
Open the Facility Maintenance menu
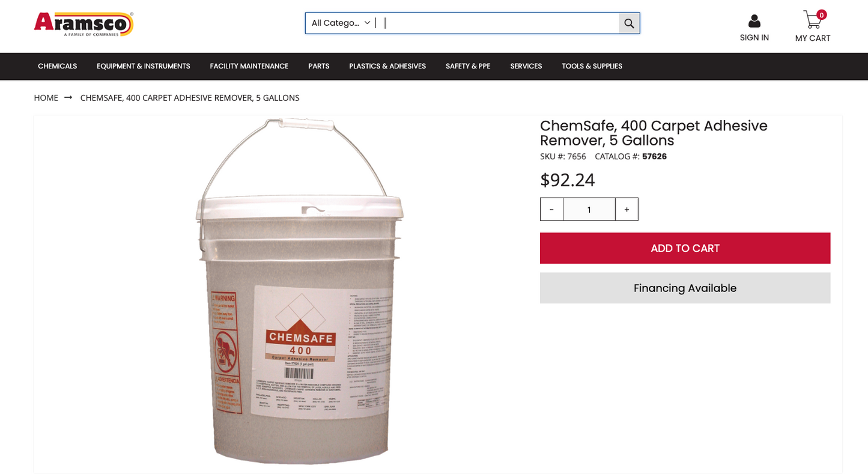pos(249,66)
